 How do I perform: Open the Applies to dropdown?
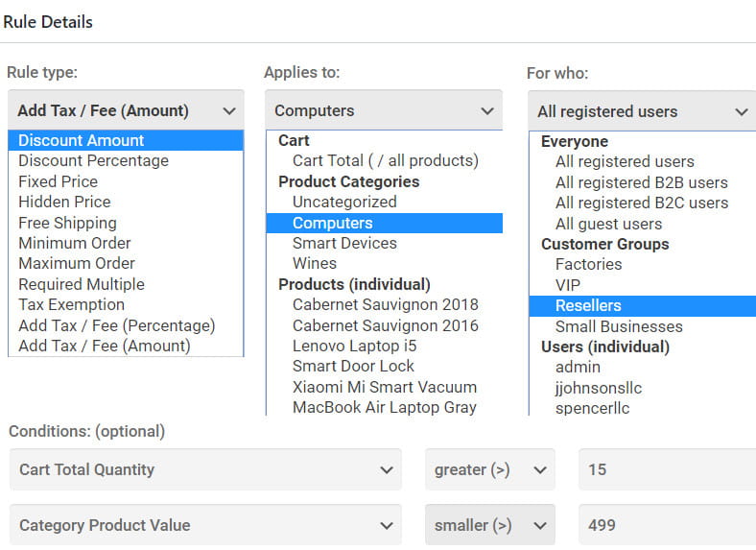[383, 110]
